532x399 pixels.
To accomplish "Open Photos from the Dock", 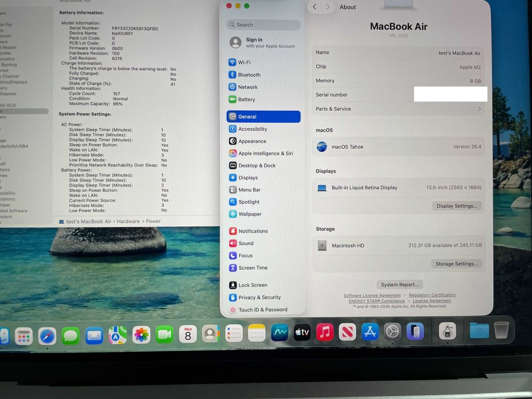I will pos(141,335).
